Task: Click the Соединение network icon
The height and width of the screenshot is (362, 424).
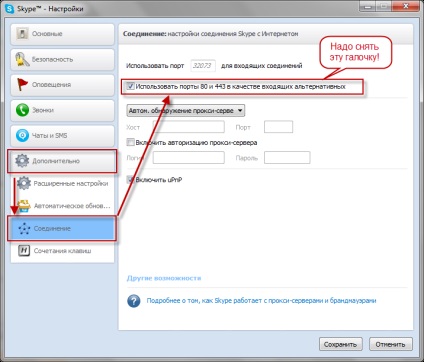Action: tap(24, 229)
